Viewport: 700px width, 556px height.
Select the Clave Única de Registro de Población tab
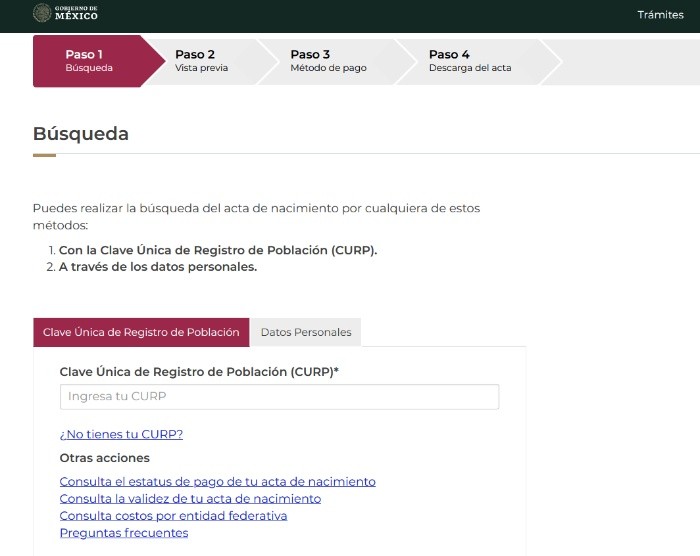pyautogui.click(x=141, y=332)
